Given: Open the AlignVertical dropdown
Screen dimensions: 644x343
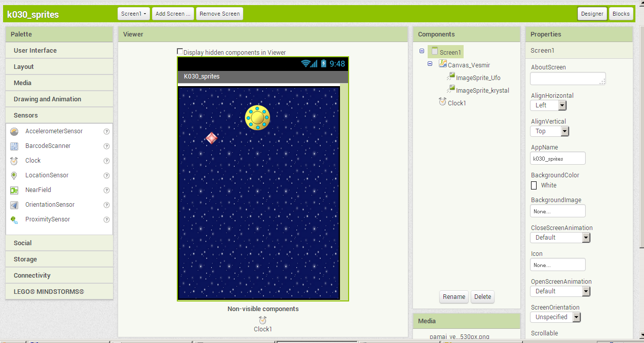Looking at the screenshot, I should 549,131.
